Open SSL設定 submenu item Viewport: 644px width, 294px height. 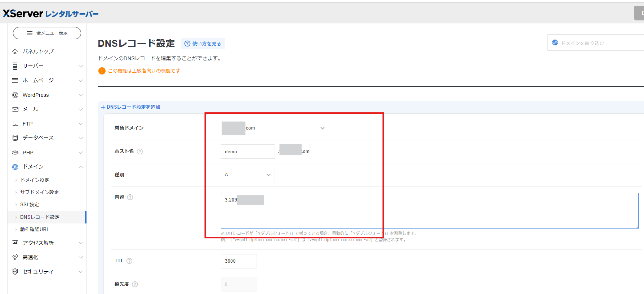click(x=30, y=204)
